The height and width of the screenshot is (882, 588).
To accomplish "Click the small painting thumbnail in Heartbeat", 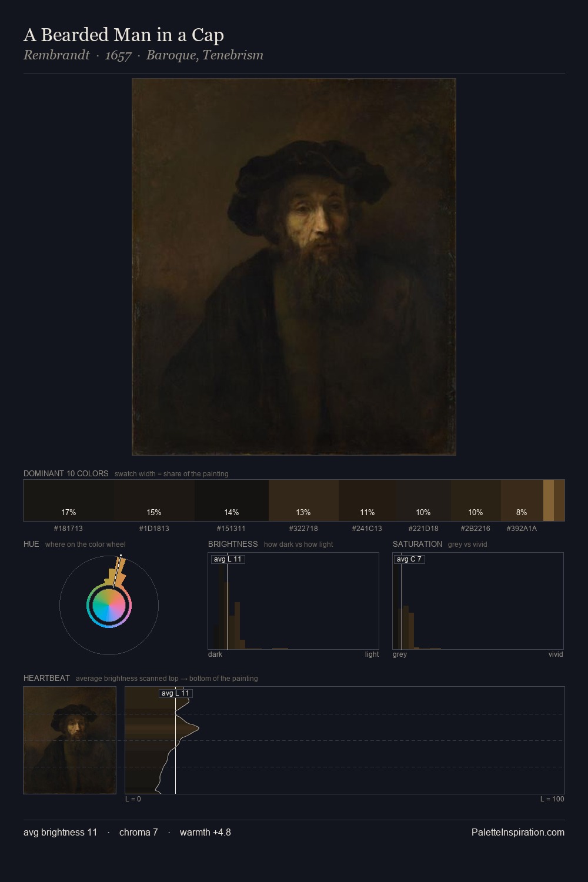I will pyautogui.click(x=70, y=740).
